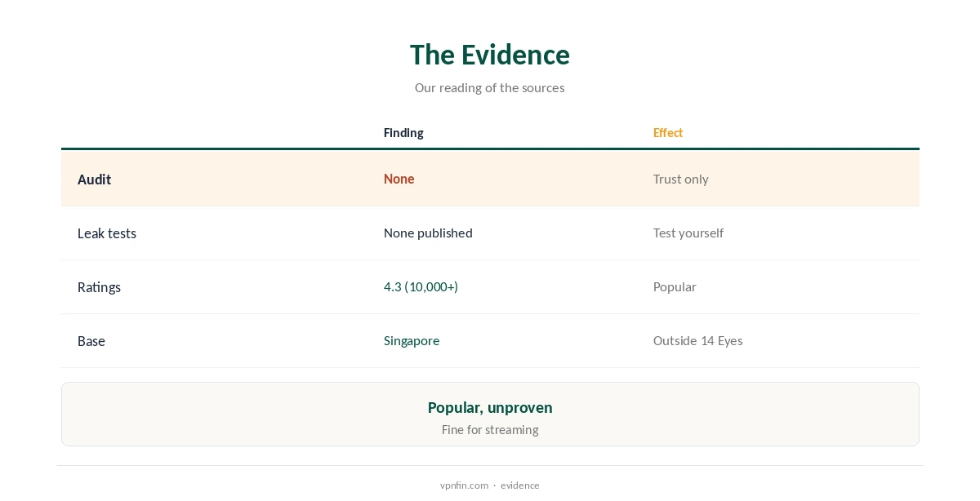980x501 pixels.
Task: Select the "Audit" row label
Action: point(94,180)
